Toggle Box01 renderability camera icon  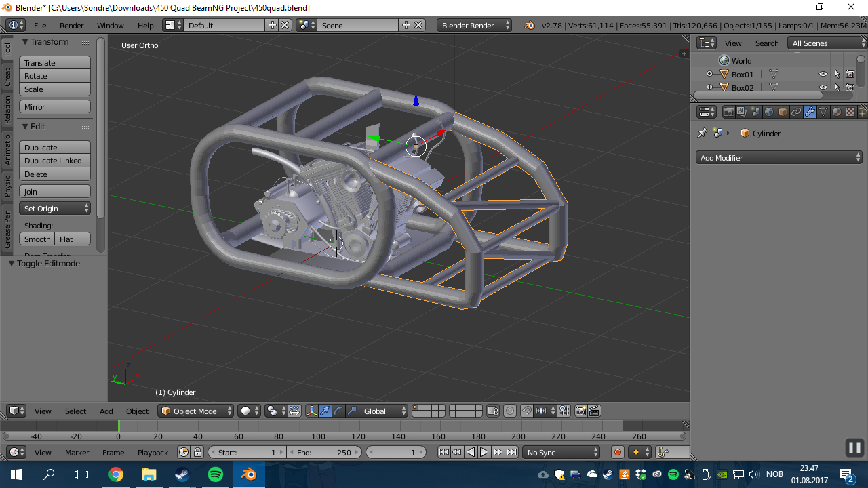tap(850, 75)
